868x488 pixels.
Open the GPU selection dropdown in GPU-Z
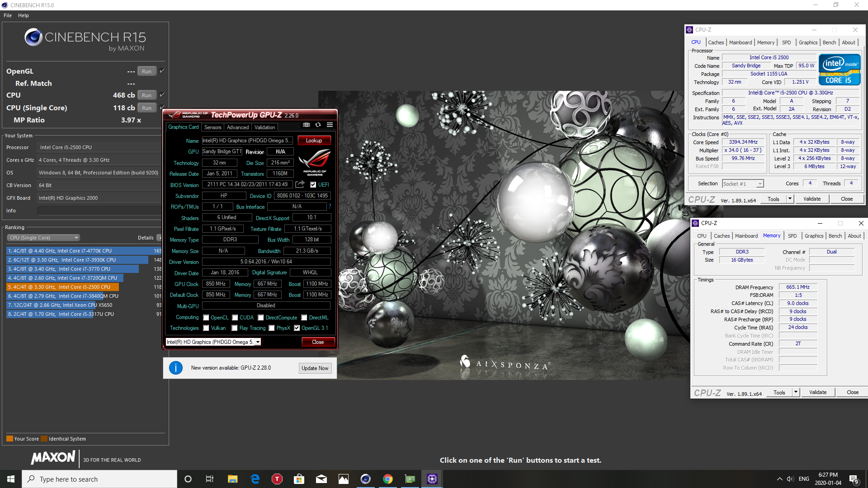(x=213, y=342)
